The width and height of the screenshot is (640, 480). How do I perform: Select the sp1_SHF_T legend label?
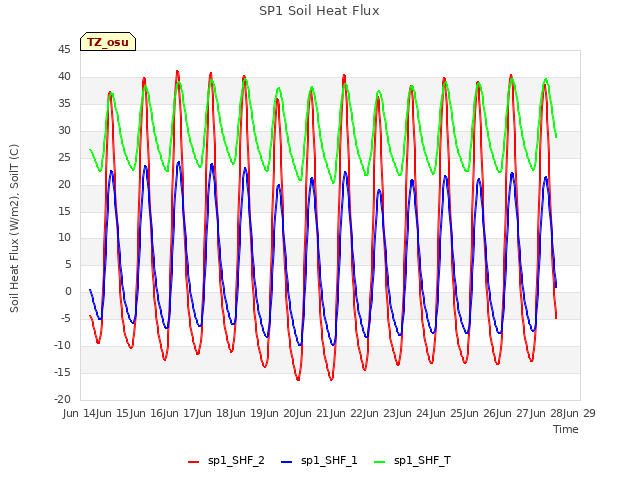(x=422, y=460)
